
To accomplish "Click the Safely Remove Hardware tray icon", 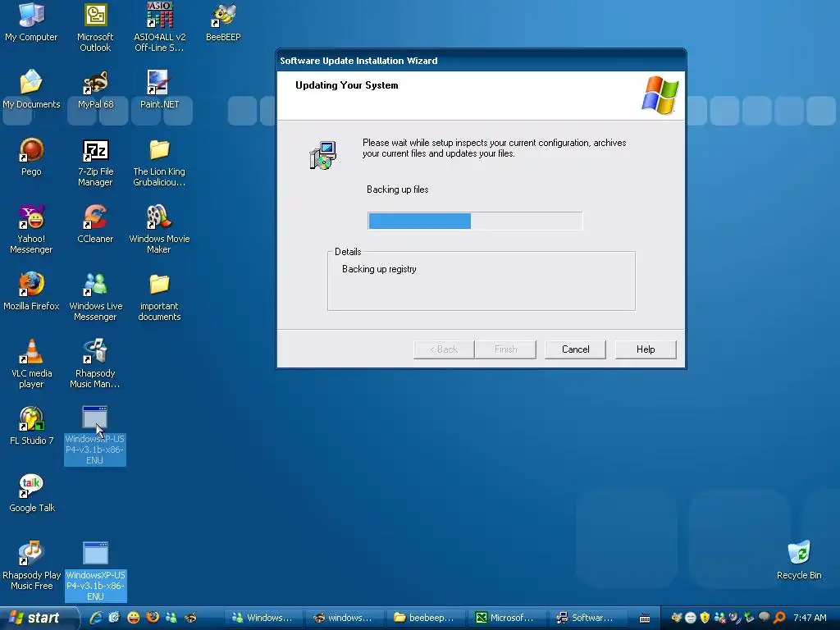I will coord(748,618).
